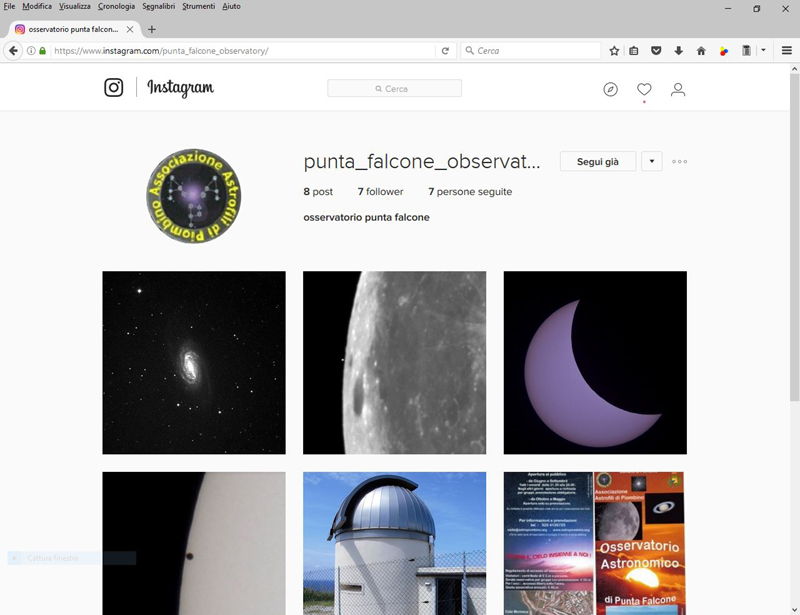Open the planet transit photo post
800x615 pixels.
pyautogui.click(x=194, y=544)
